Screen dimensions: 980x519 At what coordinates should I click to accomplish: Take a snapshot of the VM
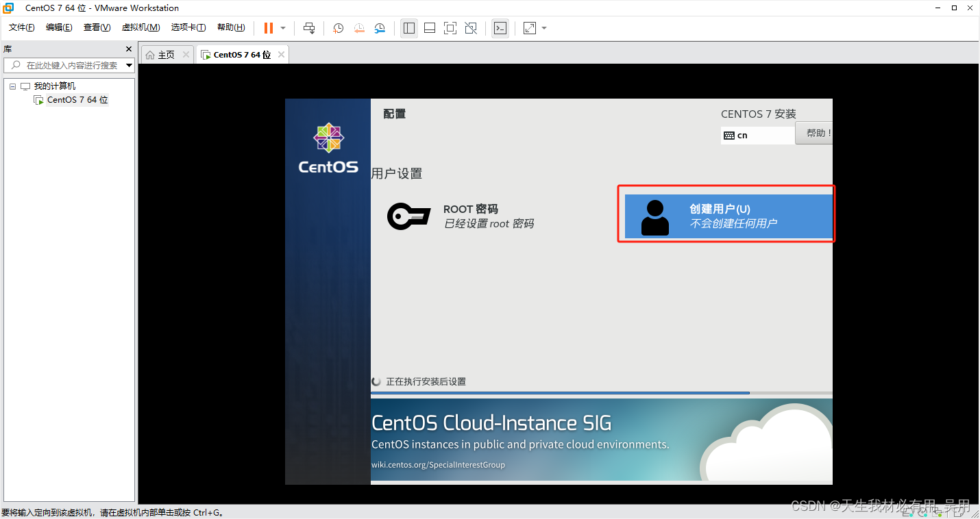(339, 28)
